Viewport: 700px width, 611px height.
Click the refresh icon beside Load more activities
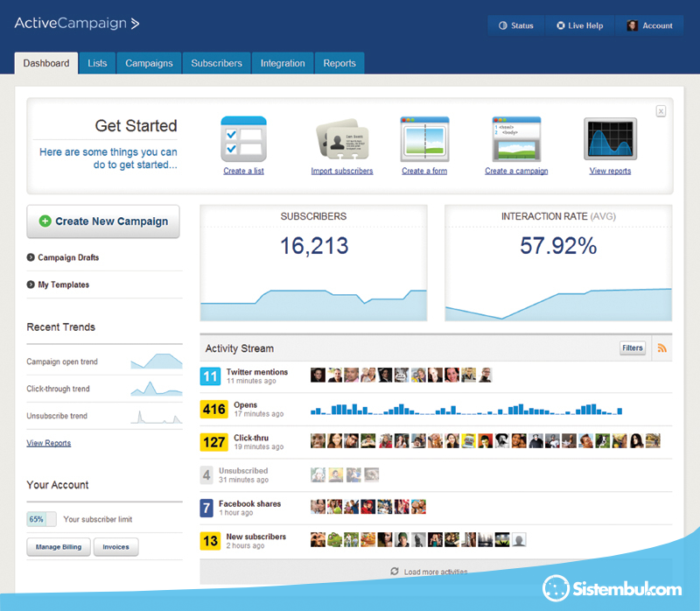pyautogui.click(x=395, y=572)
